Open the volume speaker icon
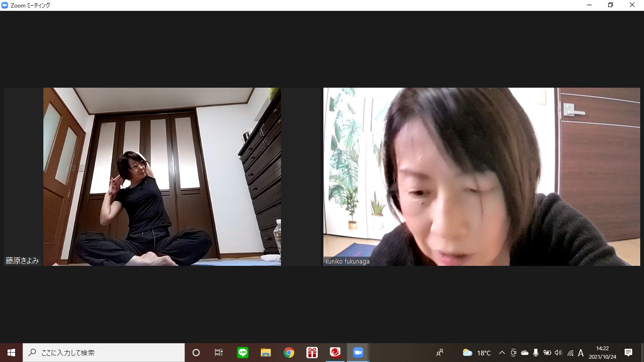The image size is (644, 362). click(x=559, y=353)
